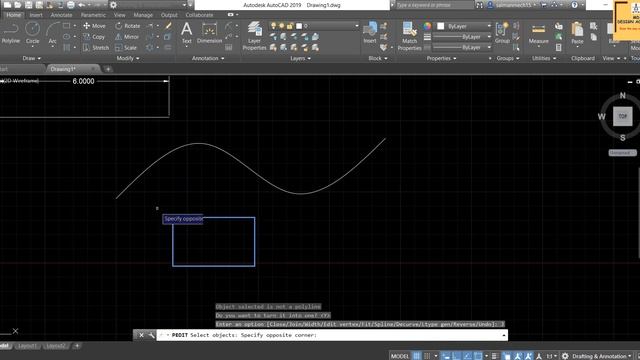Open the Home ribbon tab
Screen dimensions: 640x360
(13, 15)
